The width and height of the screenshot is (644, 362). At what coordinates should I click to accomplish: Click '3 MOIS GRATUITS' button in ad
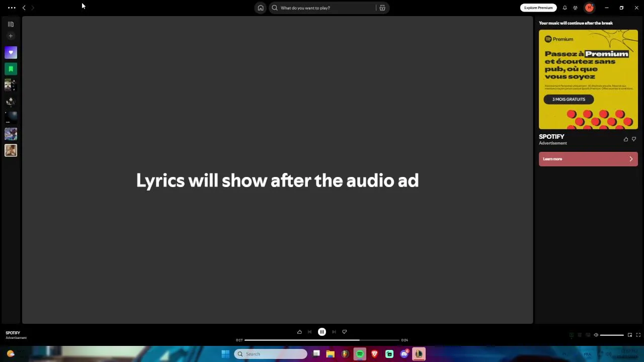tap(569, 99)
